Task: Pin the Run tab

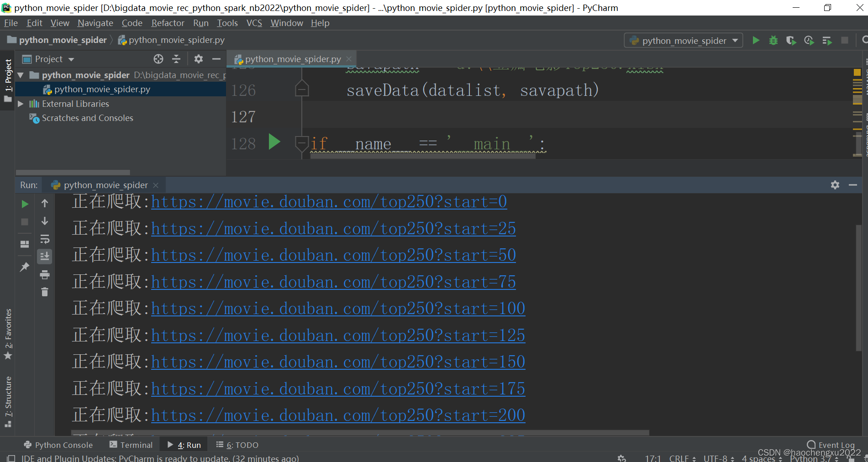Action: (x=25, y=267)
